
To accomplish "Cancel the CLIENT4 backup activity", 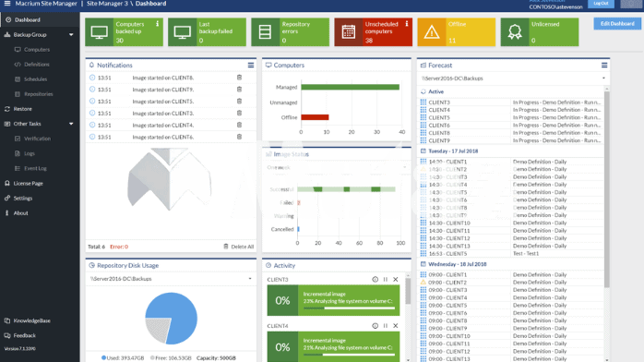I will tap(396, 326).
